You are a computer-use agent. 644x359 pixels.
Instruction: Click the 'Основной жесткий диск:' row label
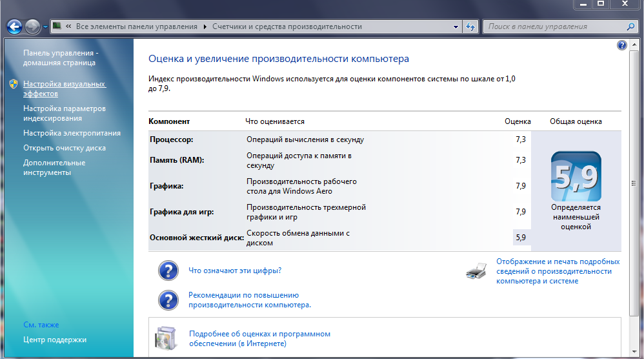coord(197,238)
